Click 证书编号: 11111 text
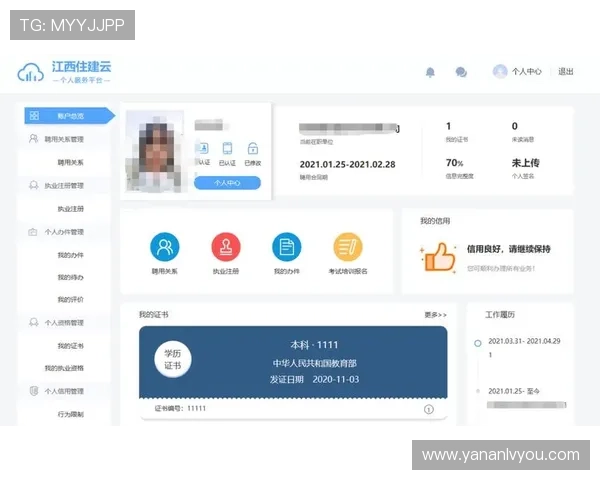This screenshot has height=480, width=600. pos(180,408)
